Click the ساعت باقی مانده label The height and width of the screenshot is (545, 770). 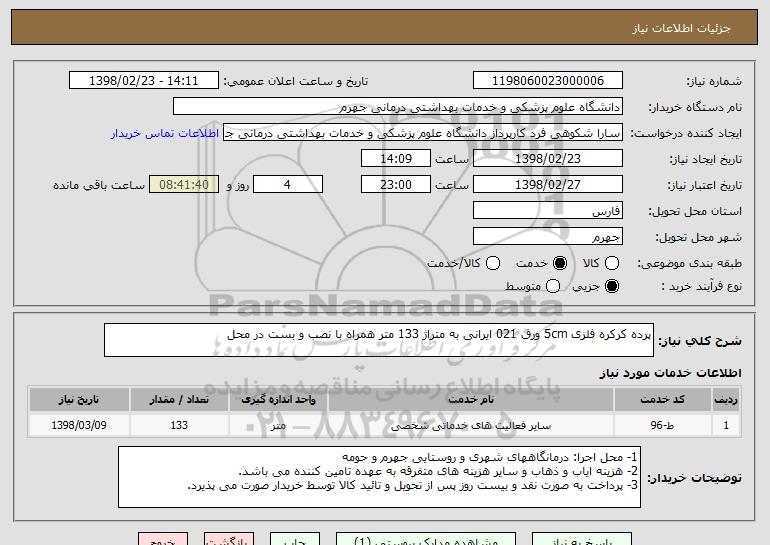tap(99, 186)
